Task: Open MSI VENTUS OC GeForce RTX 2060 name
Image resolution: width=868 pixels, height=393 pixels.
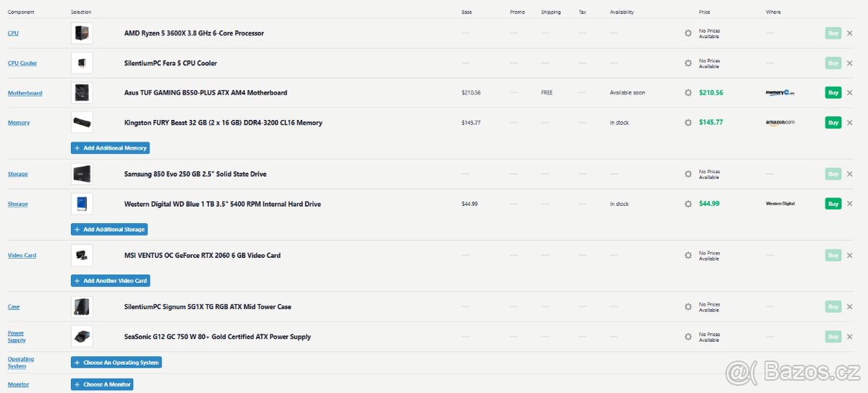Action: 203,255
